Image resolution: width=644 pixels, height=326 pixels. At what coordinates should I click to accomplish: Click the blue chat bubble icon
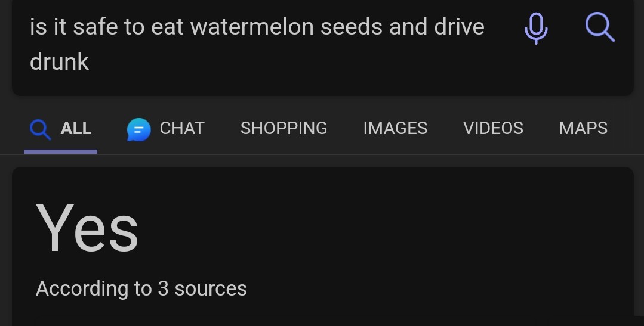(138, 129)
